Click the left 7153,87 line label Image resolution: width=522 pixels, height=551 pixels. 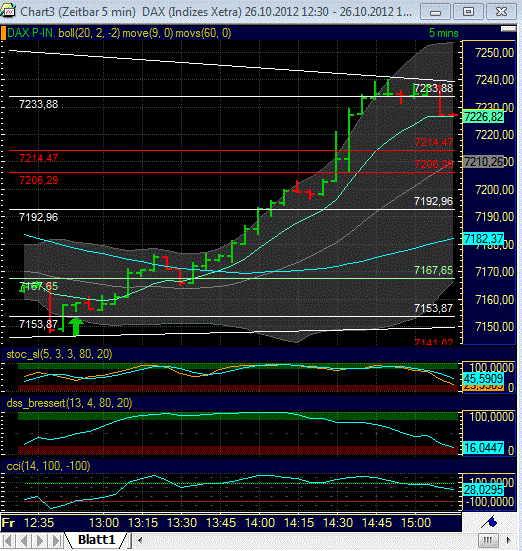pyautogui.click(x=39, y=324)
